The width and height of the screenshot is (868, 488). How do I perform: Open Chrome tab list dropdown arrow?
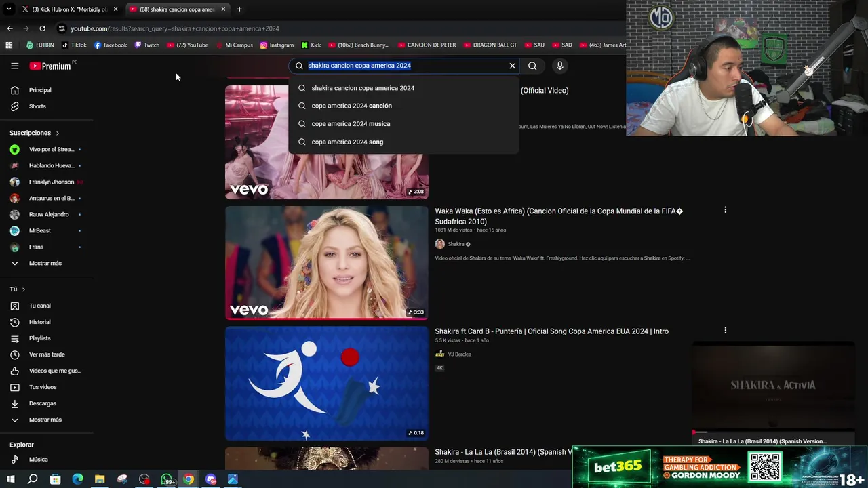(x=9, y=9)
